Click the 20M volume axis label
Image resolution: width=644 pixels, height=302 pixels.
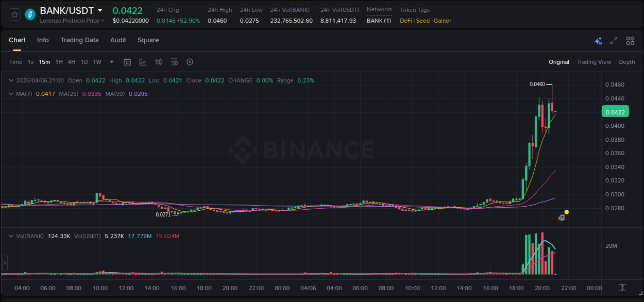pos(611,246)
